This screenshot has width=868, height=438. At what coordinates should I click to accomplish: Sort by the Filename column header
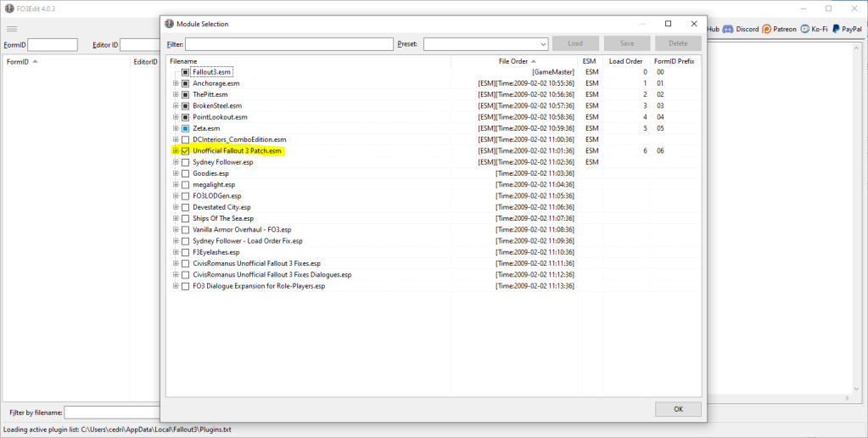click(x=183, y=61)
